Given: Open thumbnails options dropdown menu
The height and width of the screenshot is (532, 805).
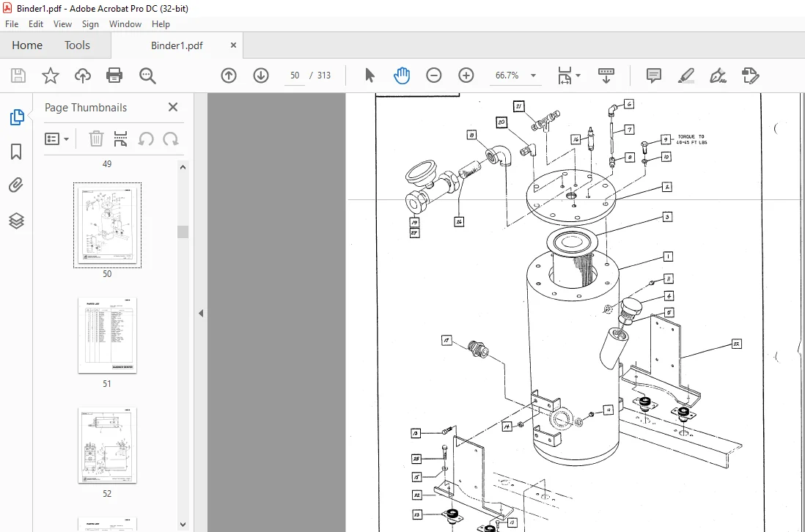Looking at the screenshot, I should point(56,138).
